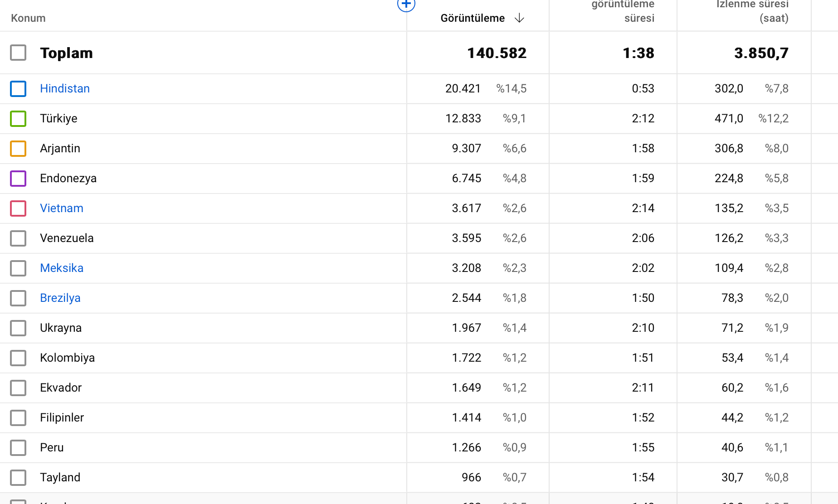Open the Vietnam country link

(62, 208)
